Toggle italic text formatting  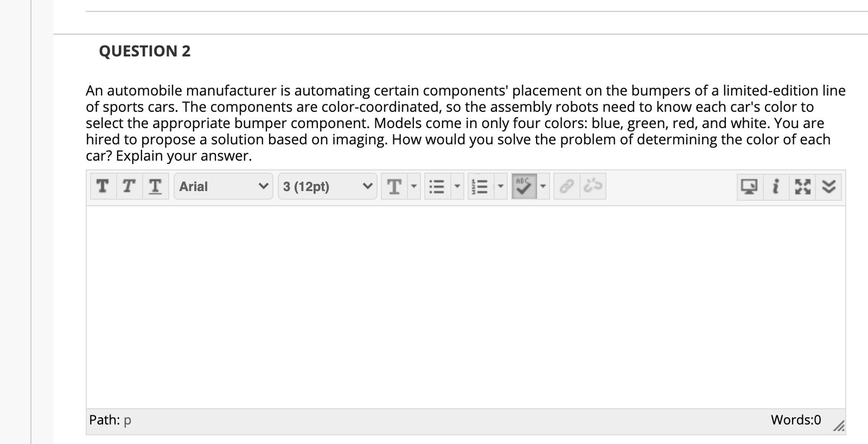[128, 187]
